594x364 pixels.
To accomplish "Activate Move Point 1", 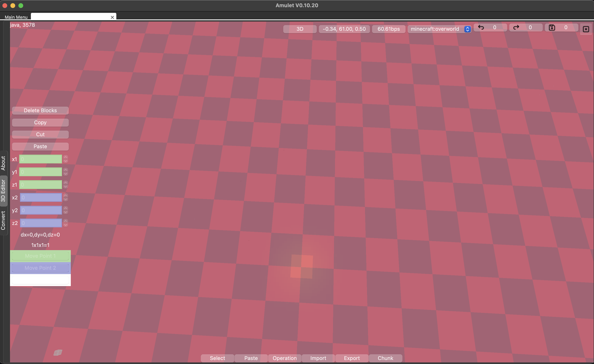I will pos(40,256).
